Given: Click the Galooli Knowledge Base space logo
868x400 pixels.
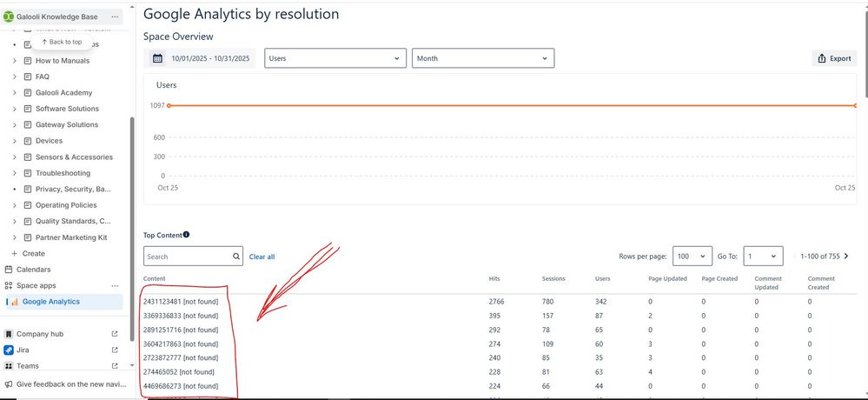Looking at the screenshot, I should [9, 17].
